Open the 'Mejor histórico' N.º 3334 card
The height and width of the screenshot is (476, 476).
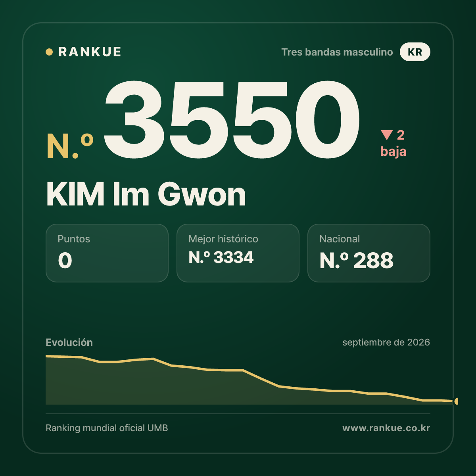point(238,253)
